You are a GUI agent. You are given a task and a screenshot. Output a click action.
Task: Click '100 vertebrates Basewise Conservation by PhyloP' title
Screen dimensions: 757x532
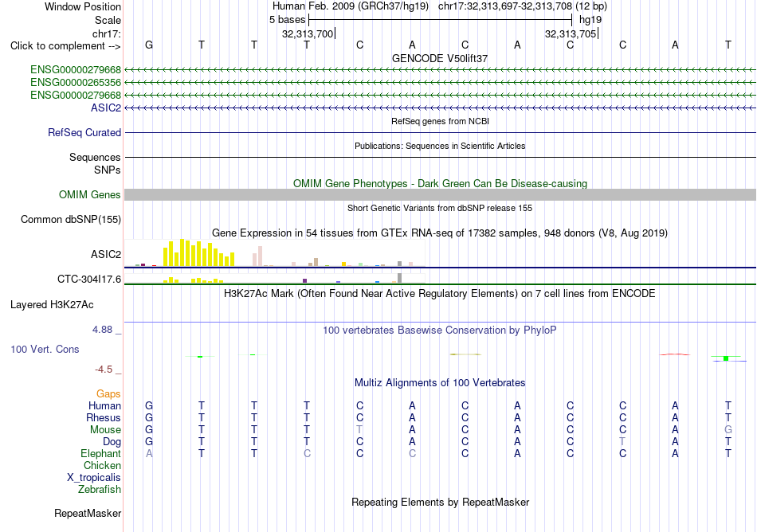pyautogui.click(x=440, y=331)
